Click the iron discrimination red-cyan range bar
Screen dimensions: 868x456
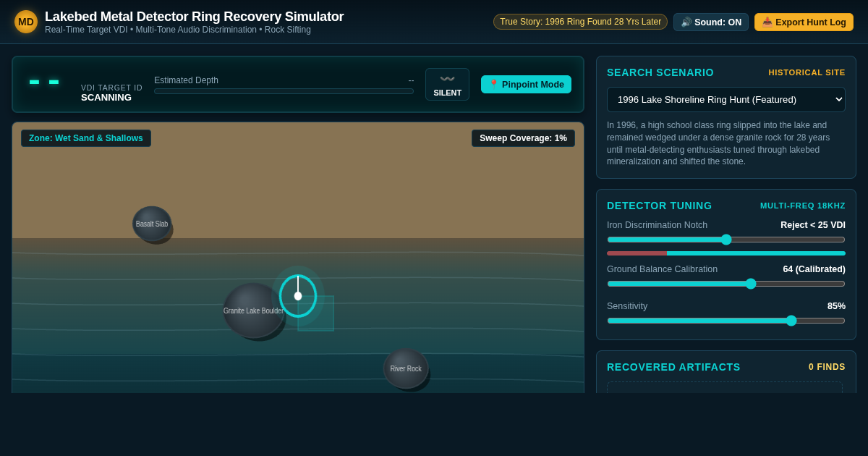726,253
